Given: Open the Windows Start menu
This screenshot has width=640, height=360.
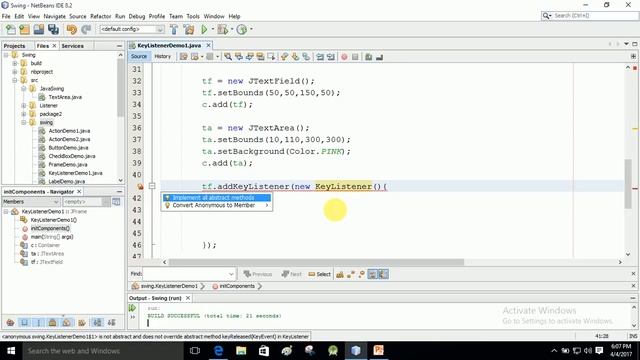Looking at the screenshot, I should pos(11,351).
